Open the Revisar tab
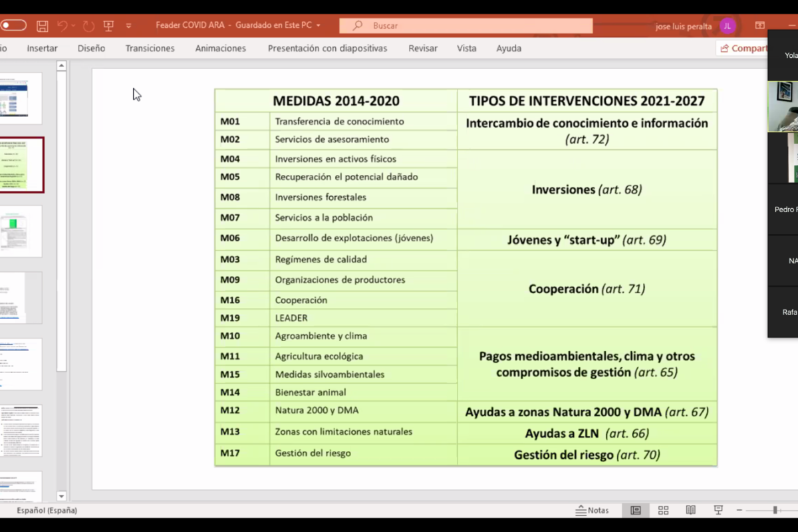The height and width of the screenshot is (532, 798). click(423, 48)
